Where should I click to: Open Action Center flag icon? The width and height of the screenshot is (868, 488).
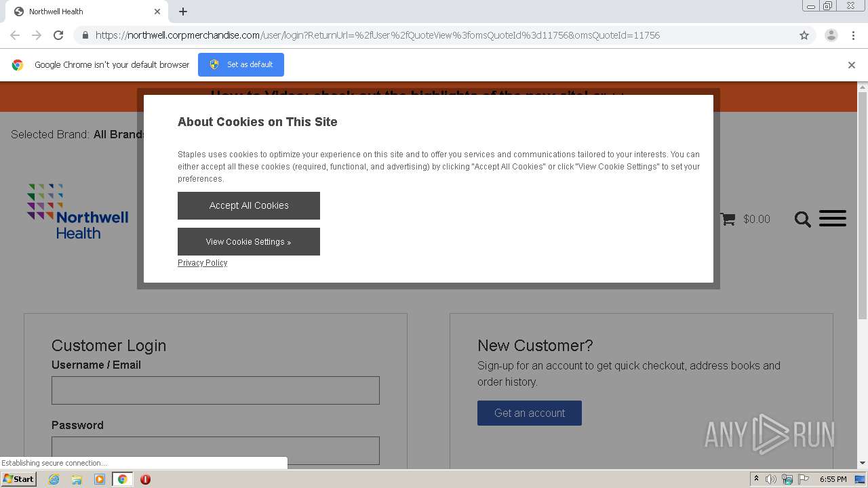click(x=803, y=479)
